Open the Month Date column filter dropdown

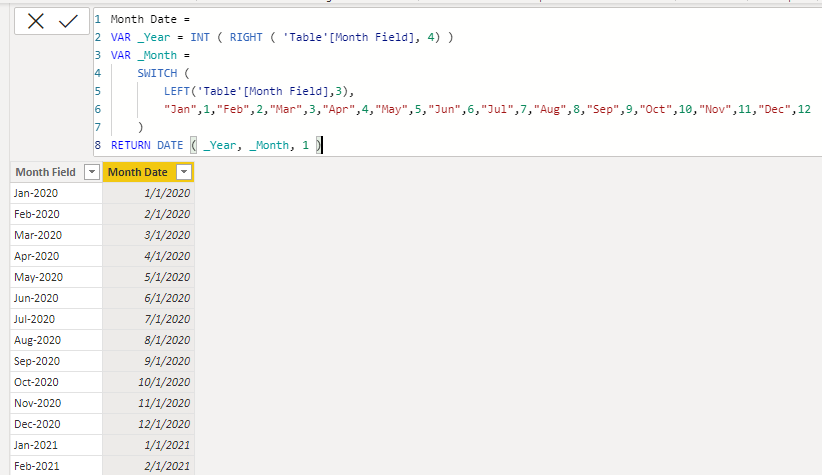tap(184, 172)
